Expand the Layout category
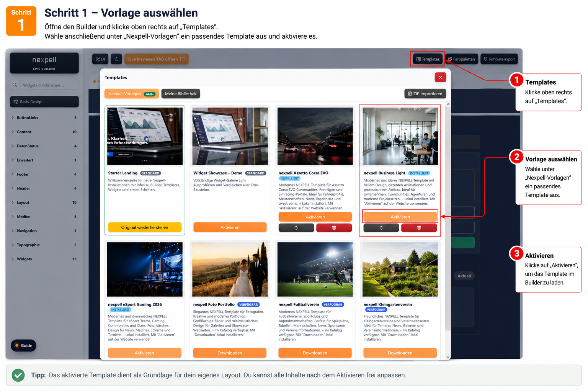Screen dimensions: 588x392 (44, 203)
